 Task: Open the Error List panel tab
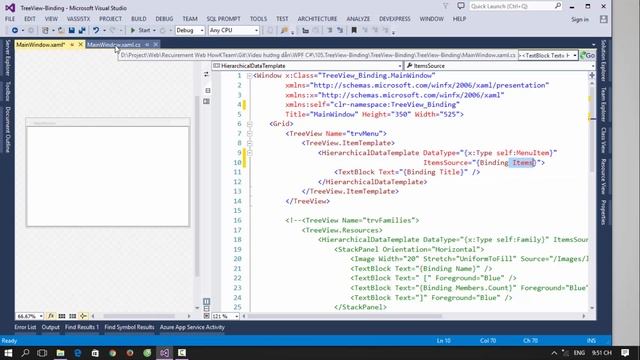click(x=25, y=327)
